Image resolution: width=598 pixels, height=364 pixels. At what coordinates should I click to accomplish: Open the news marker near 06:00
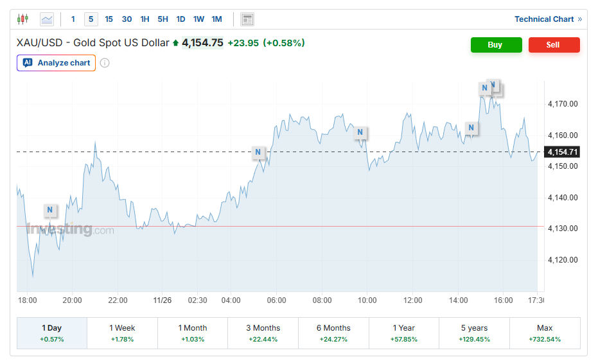click(258, 152)
